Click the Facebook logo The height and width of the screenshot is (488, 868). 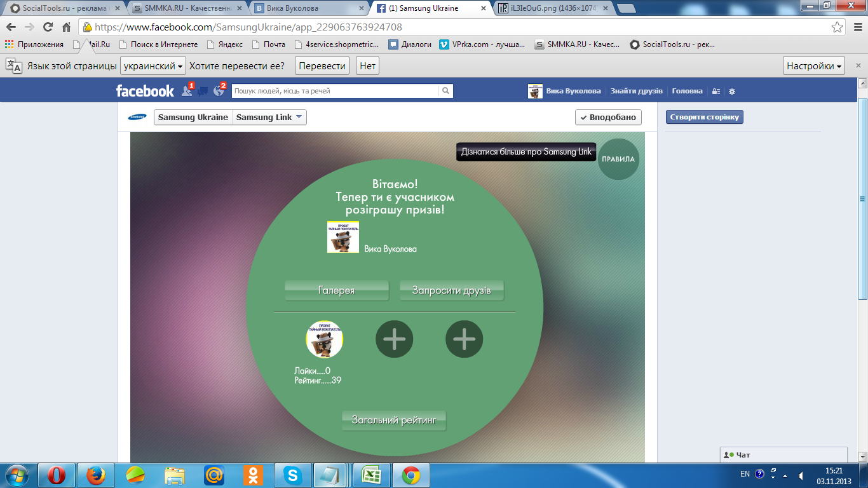pos(145,91)
